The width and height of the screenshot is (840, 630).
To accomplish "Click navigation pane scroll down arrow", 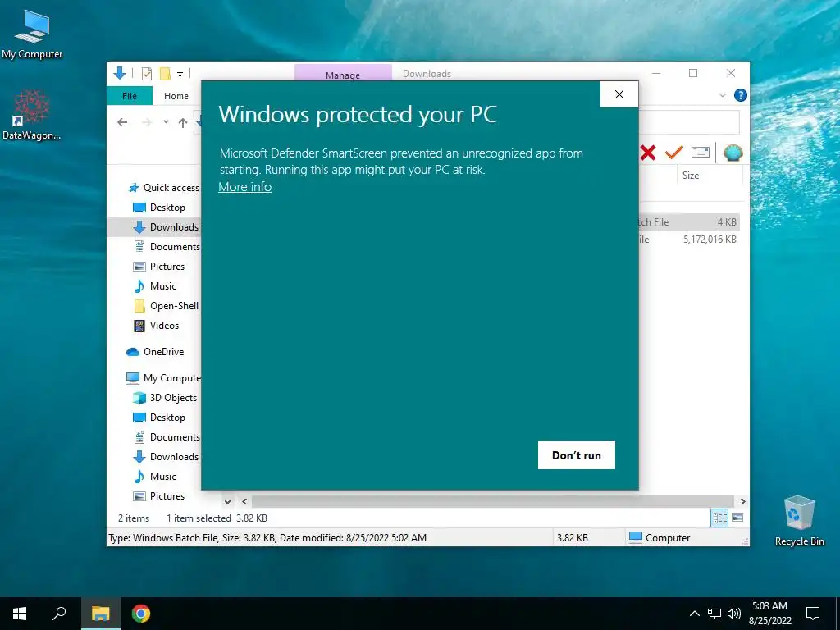I will tap(228, 502).
